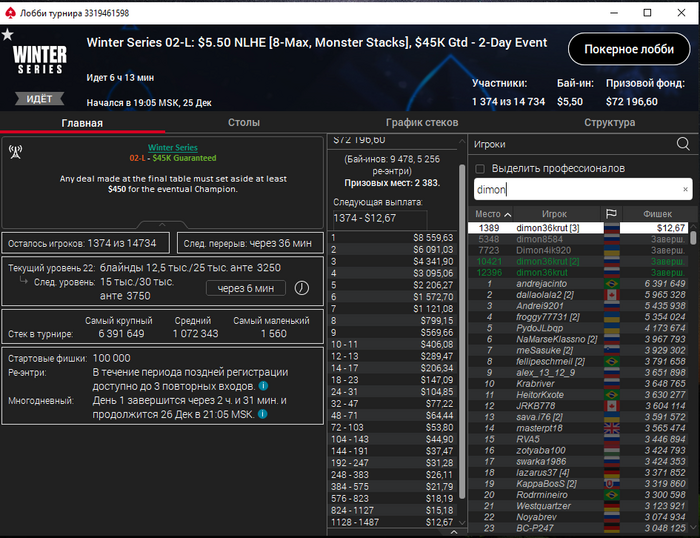Click the PokerStars spade logo
Image resolution: width=700 pixels, height=538 pixels.
click(x=10, y=13)
